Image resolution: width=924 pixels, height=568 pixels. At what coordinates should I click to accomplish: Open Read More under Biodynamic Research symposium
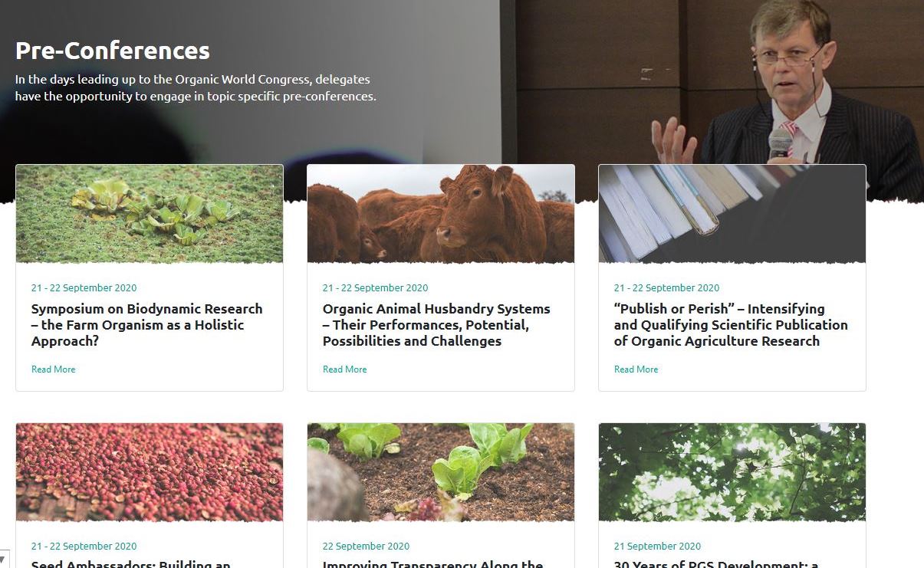coord(54,369)
